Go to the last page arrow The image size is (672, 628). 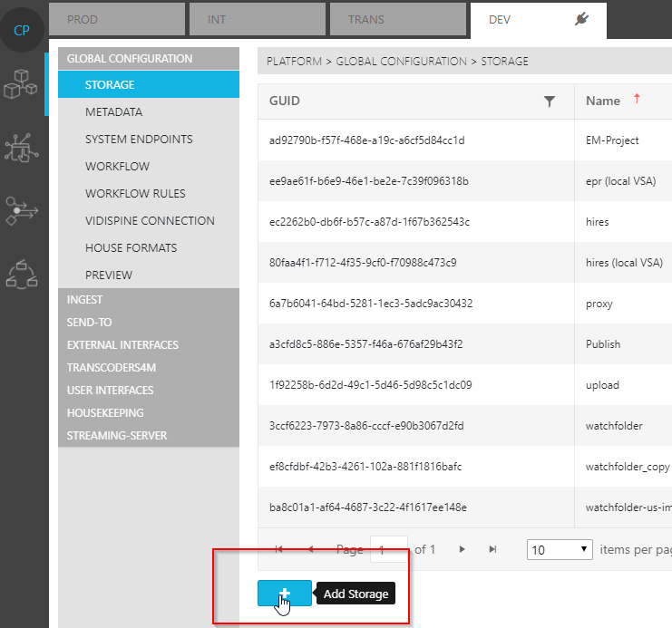[x=492, y=549]
